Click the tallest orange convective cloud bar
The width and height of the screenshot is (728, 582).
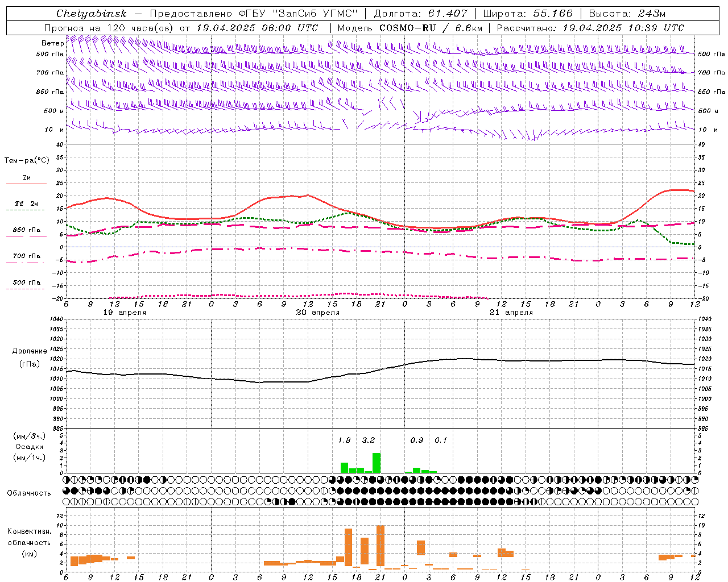(x=380, y=547)
